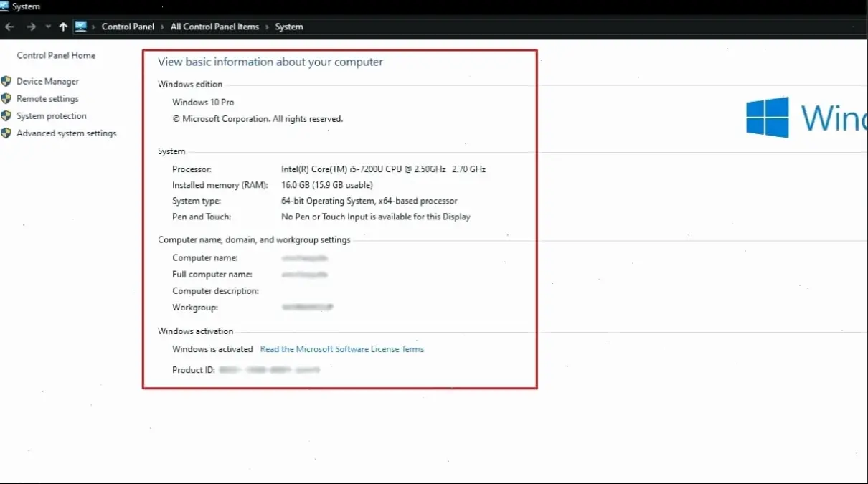
Task: Click the System type label
Action: point(197,201)
